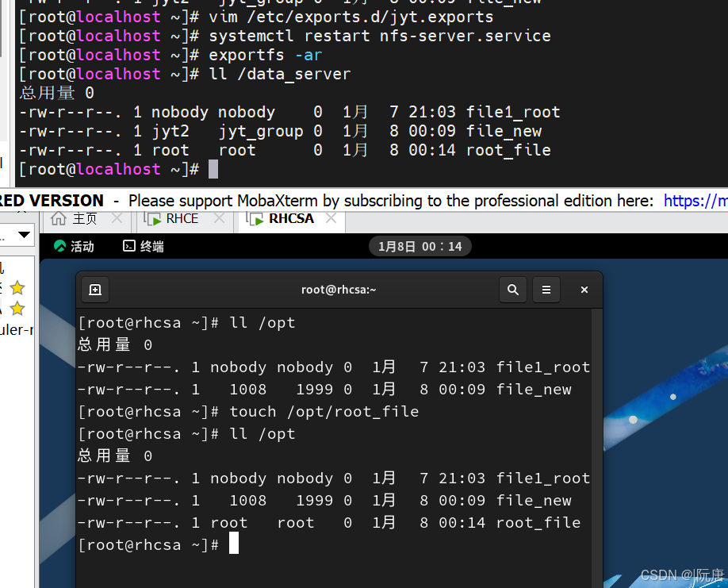The width and height of the screenshot is (728, 588).
Task: Open the calendar by clicking 1月8日 00:14
Action: click(x=420, y=246)
